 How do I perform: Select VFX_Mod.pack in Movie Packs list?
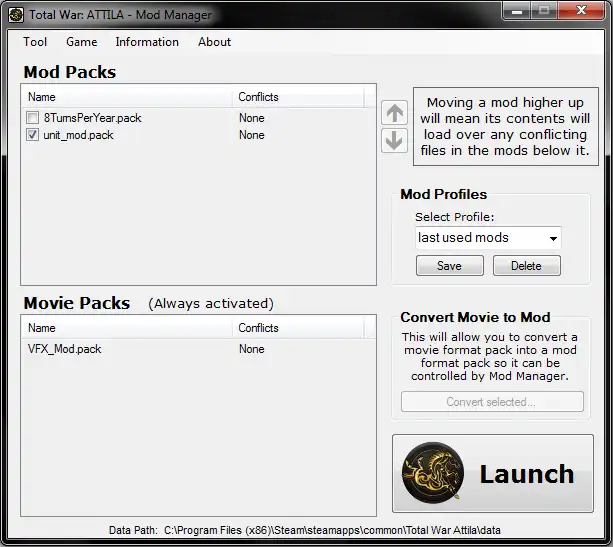tap(65, 349)
